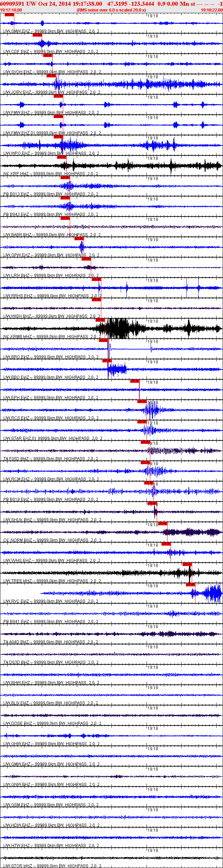The height and width of the screenshot is (868, 223).
Task: Select the UW.BLN EHZ trace label
Action: tap(51, 703)
